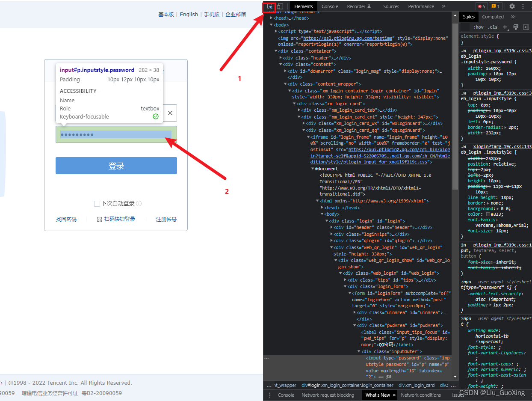
Task: Expand the div id="uinArea" node
Action: 355,312
